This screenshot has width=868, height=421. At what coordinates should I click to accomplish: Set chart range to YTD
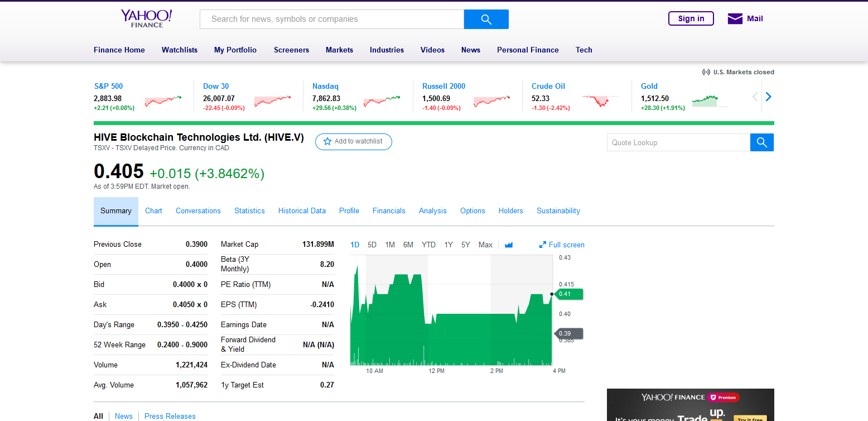(428, 245)
